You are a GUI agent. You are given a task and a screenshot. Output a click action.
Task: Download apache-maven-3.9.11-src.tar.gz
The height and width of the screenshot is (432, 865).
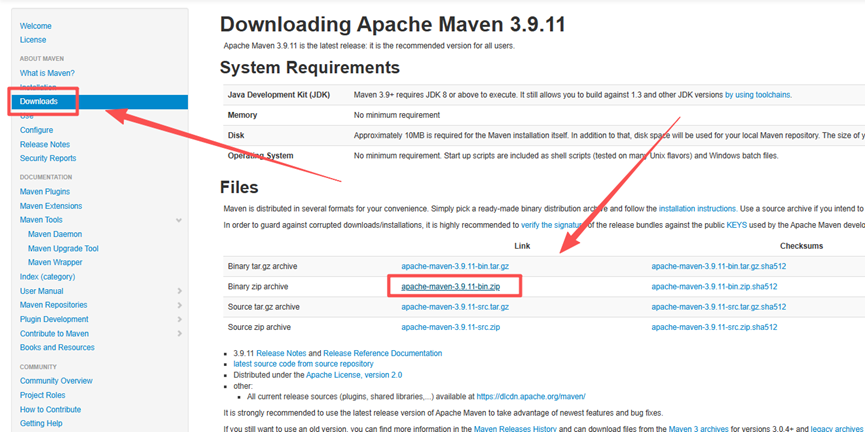(455, 307)
